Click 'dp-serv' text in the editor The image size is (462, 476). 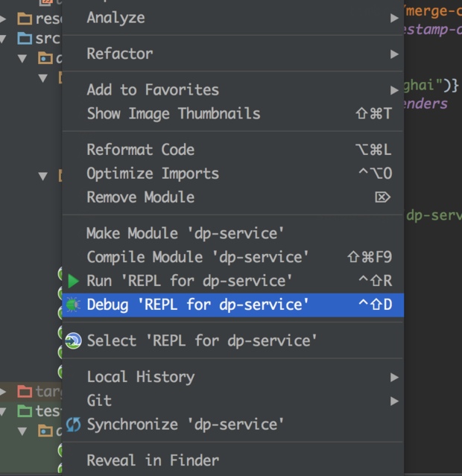pos(434,215)
